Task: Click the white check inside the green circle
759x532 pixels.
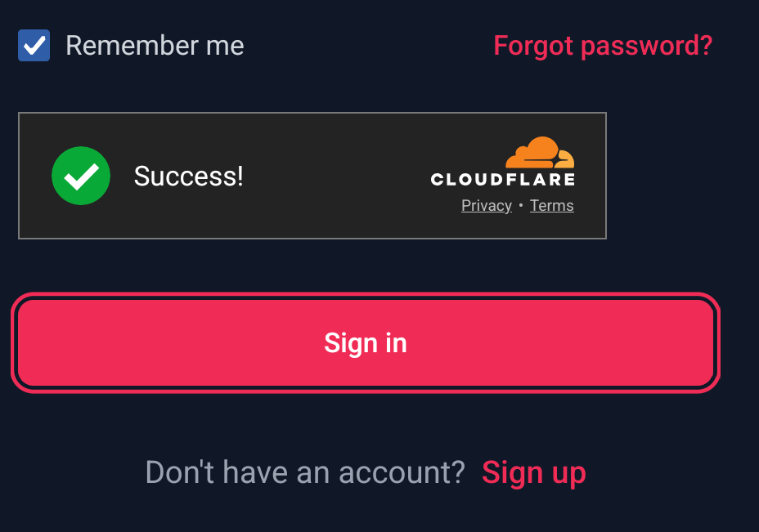Action: pyautogui.click(x=81, y=176)
